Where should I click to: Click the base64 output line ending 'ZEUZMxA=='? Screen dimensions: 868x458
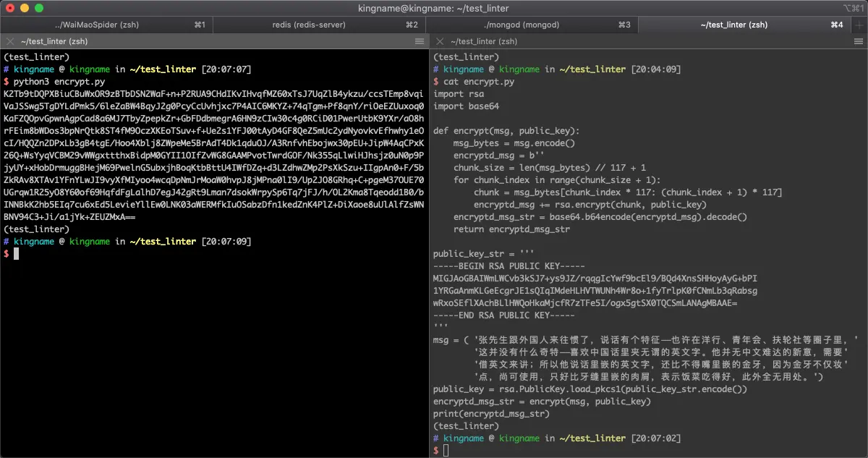pyautogui.click(x=69, y=217)
